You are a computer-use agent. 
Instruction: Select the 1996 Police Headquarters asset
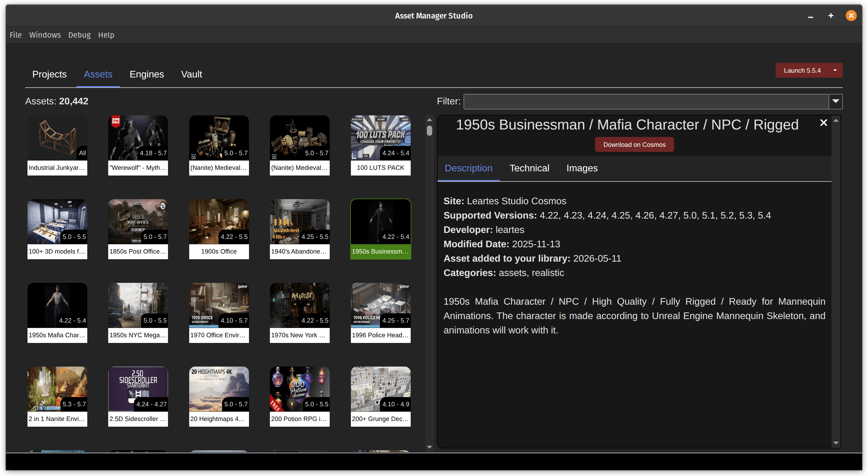click(x=380, y=312)
